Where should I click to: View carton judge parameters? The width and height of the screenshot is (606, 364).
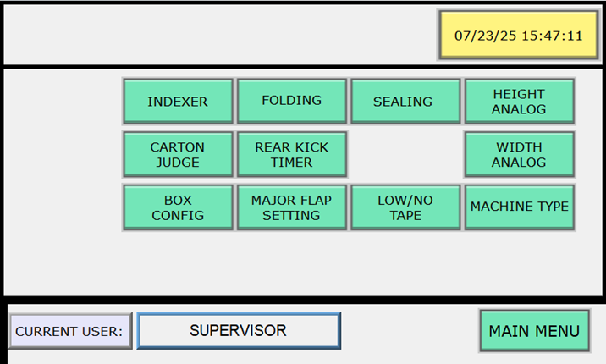pos(178,154)
